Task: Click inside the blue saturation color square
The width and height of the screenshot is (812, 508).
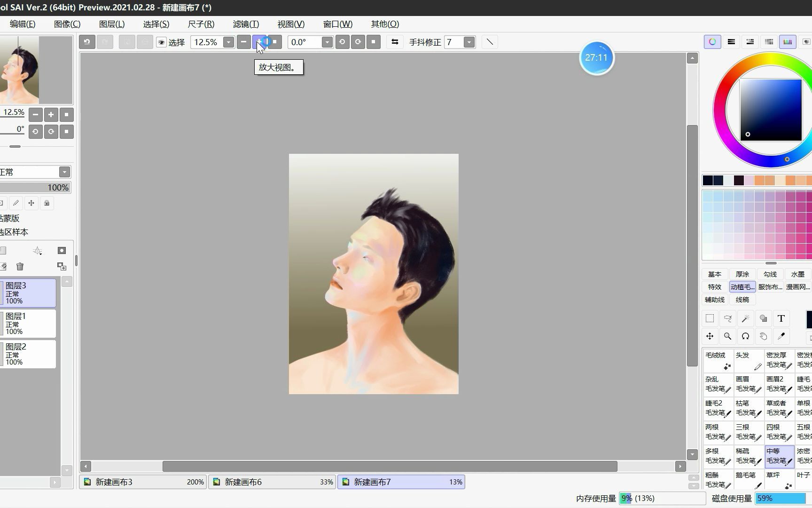Action: pos(771,110)
